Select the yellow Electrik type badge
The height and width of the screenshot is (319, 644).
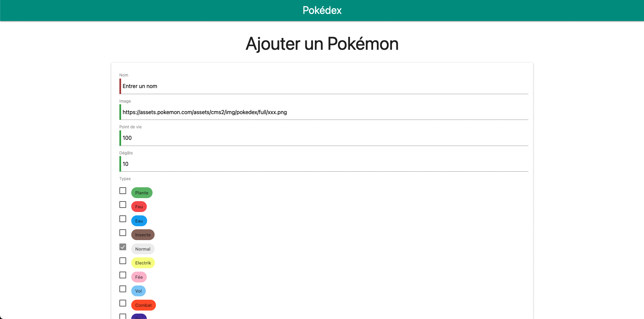pos(143,263)
